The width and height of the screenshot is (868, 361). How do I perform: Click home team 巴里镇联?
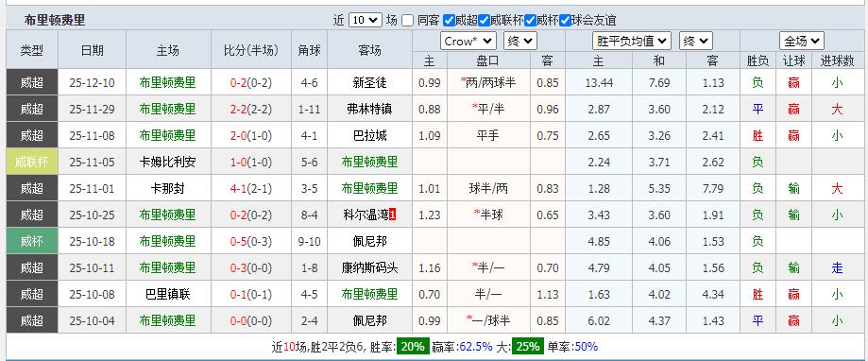[x=168, y=295]
